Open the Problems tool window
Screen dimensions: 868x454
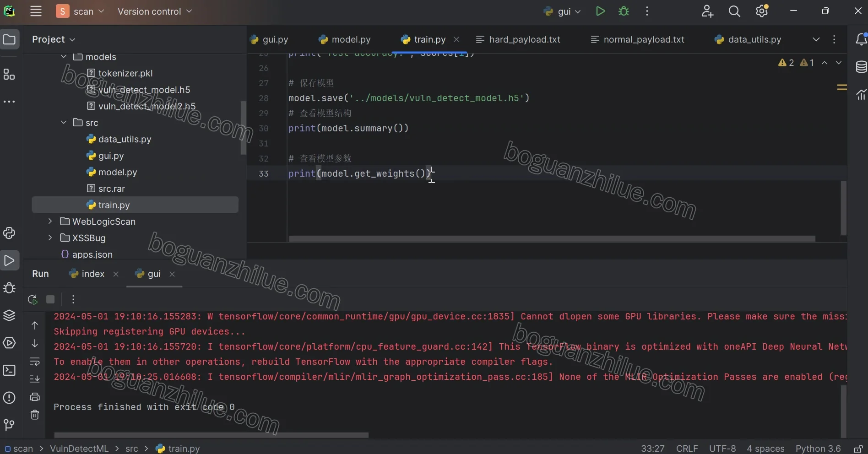point(9,398)
